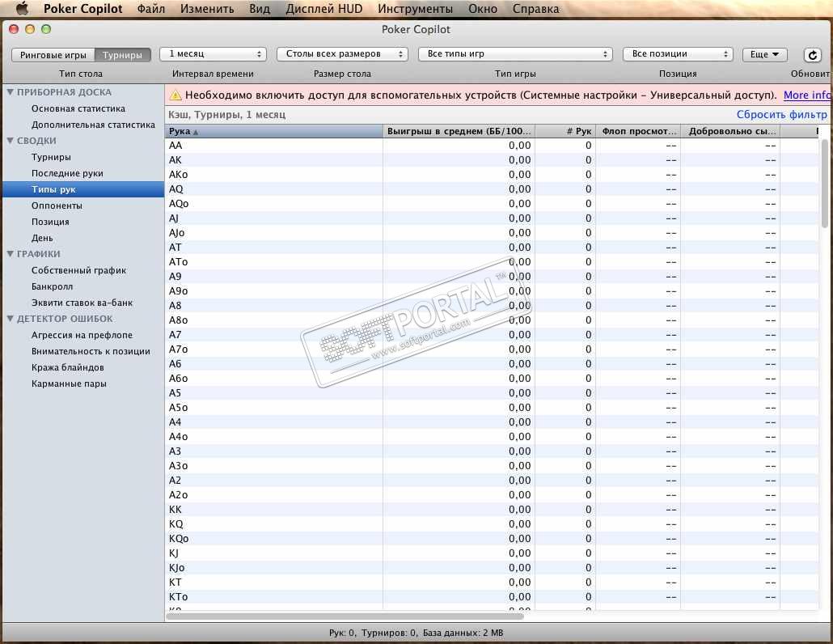Open the Столы всех размеров dropdown
The image size is (833, 644).
point(342,54)
